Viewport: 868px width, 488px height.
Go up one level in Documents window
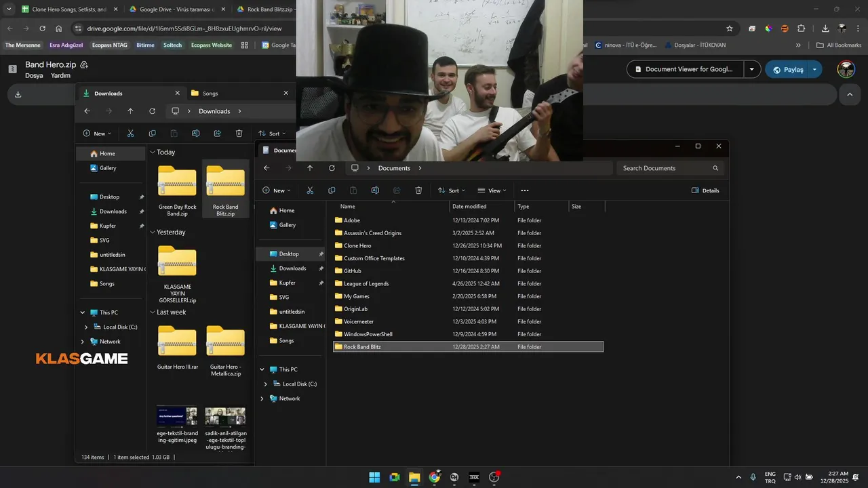pyautogui.click(x=310, y=168)
